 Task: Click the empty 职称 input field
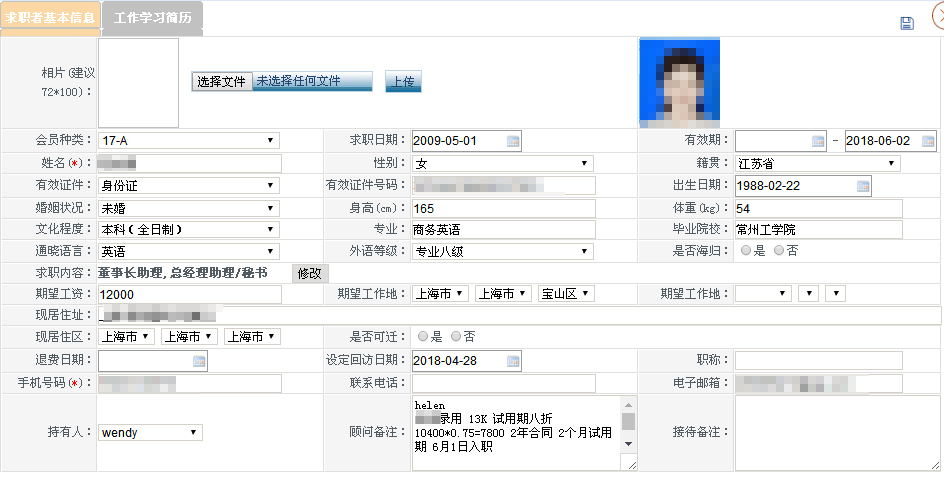click(x=818, y=360)
